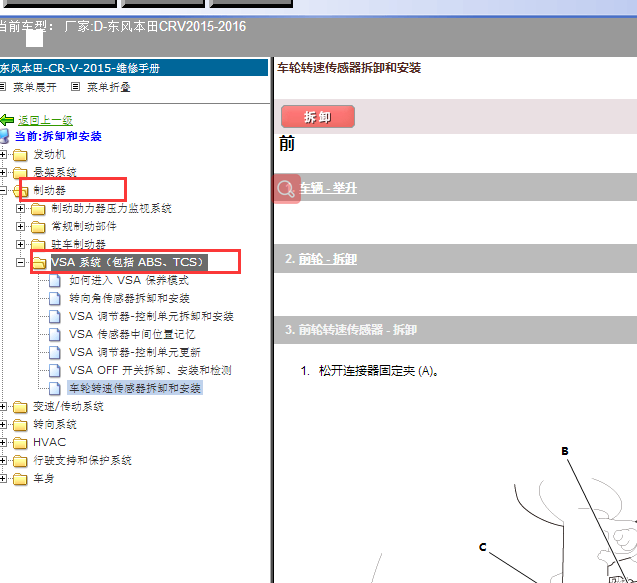Select 驻车制动器 in the tree
This screenshot has width=637, height=583.
(78, 244)
